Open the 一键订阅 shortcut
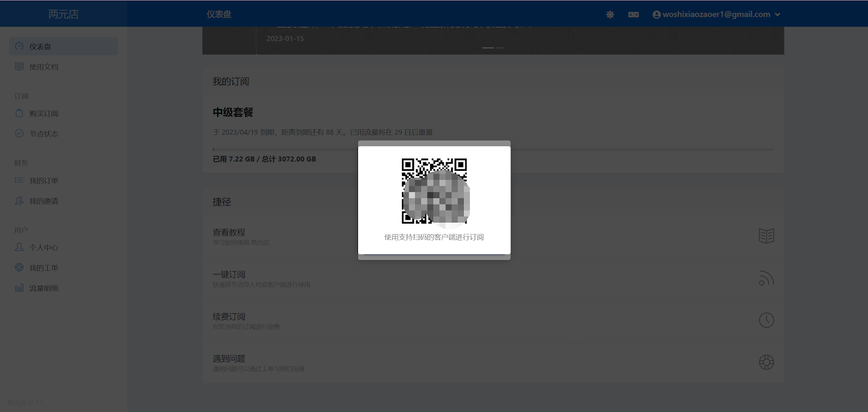The image size is (868, 412). pos(493,278)
